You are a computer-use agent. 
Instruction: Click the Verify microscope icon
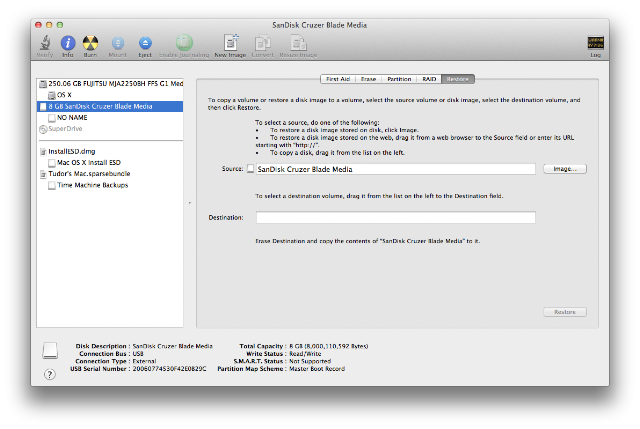click(x=45, y=42)
